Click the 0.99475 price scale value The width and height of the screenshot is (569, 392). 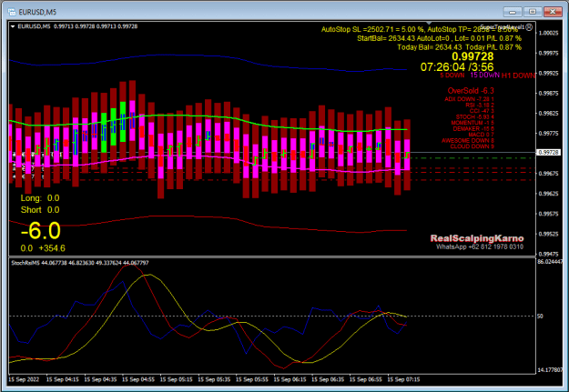tap(548, 254)
